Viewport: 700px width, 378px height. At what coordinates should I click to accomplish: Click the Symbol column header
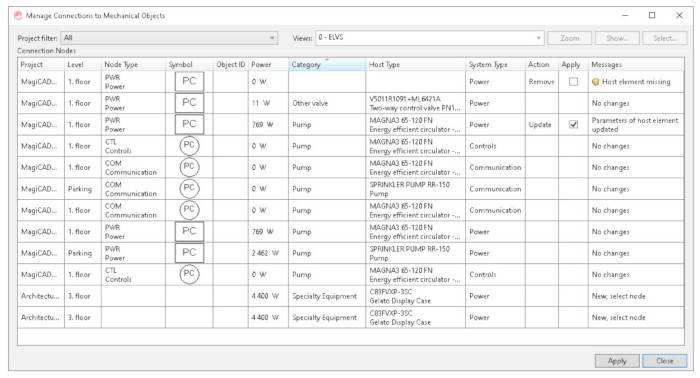(189, 65)
